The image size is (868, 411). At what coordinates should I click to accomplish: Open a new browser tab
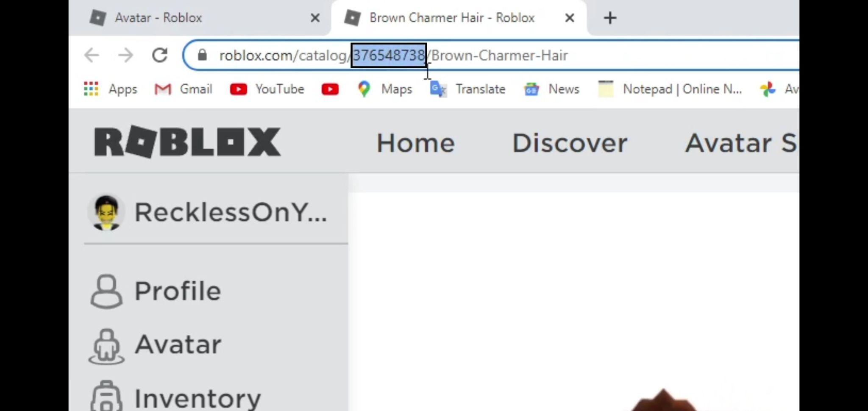click(x=610, y=18)
